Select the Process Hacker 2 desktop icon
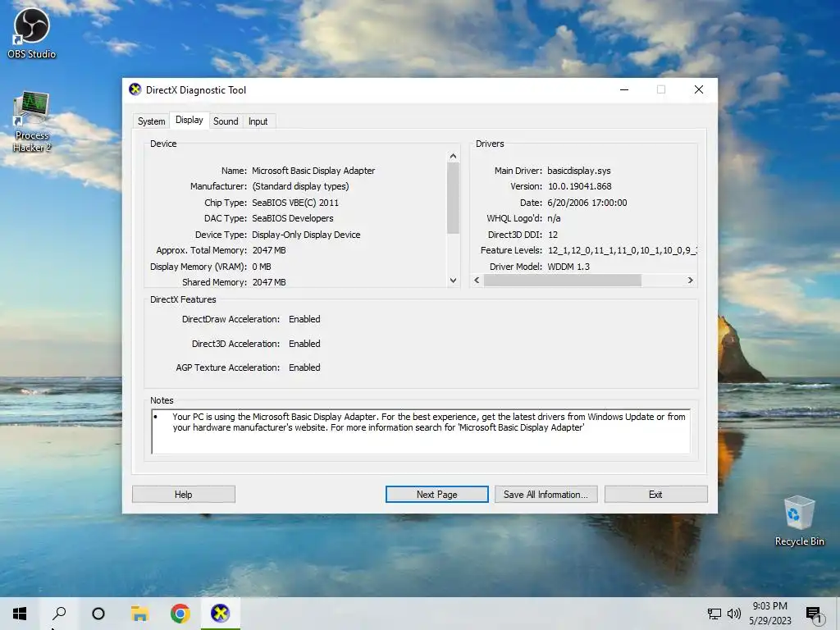The height and width of the screenshot is (630, 840). [x=32, y=122]
